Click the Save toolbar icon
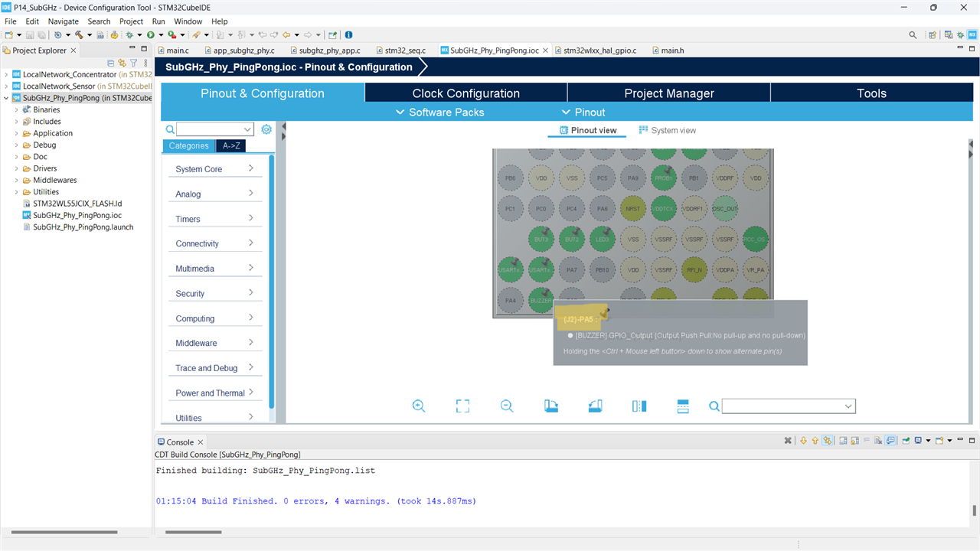Screen dimensions: 980x551 coord(30,34)
